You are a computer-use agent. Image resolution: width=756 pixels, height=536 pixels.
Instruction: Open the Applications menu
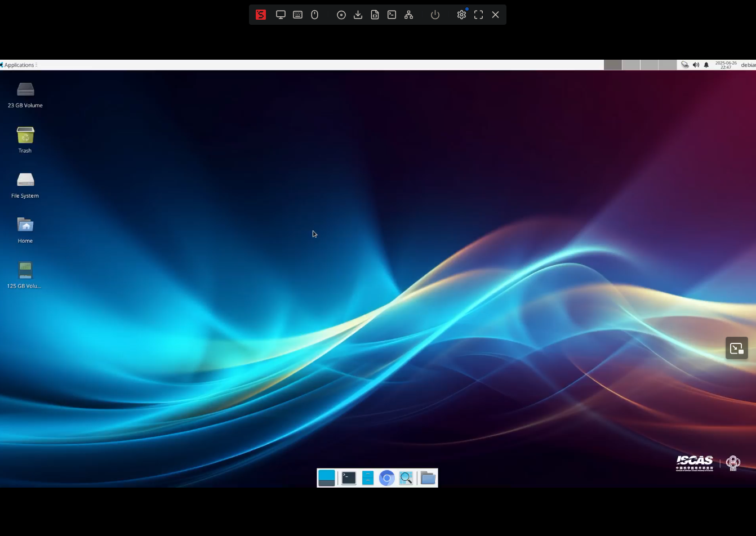19,65
